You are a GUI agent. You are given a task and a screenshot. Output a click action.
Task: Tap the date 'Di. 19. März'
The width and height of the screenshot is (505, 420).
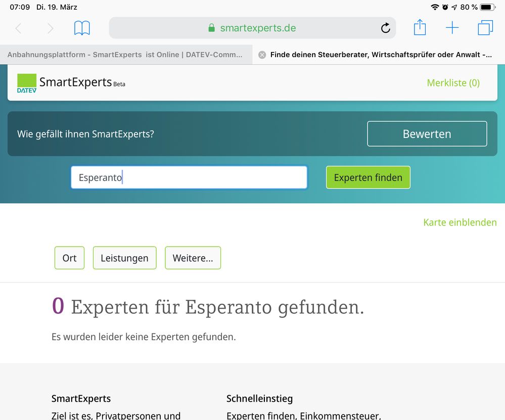57,7
